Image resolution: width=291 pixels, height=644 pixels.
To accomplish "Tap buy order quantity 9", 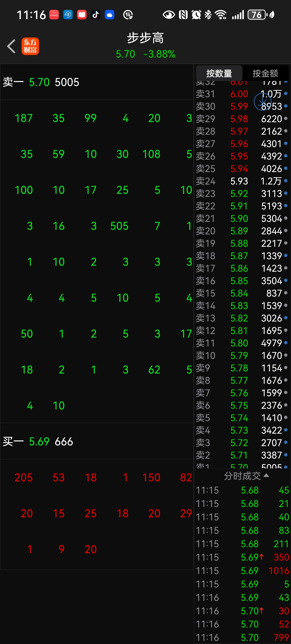I will 62,549.
